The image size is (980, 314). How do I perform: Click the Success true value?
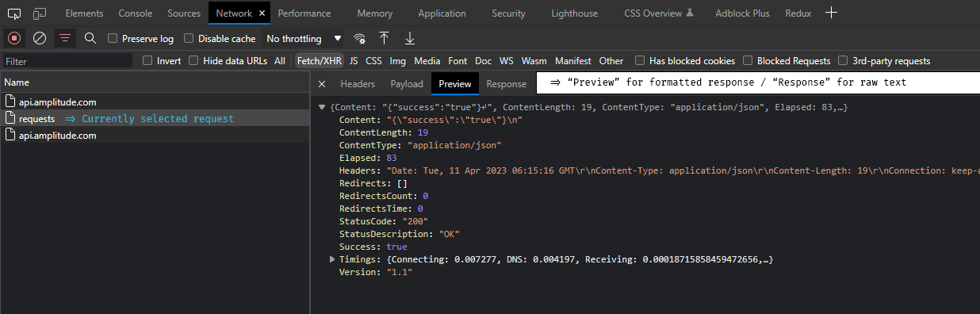397,247
